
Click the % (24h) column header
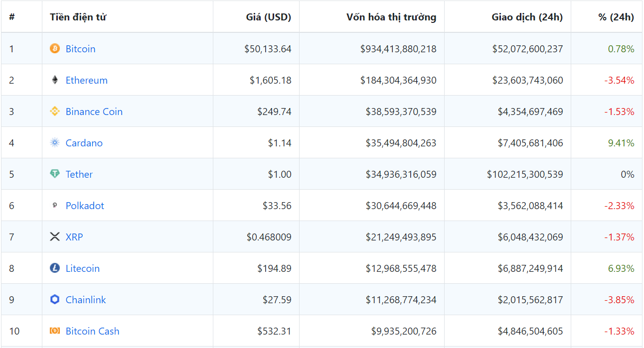(x=616, y=17)
